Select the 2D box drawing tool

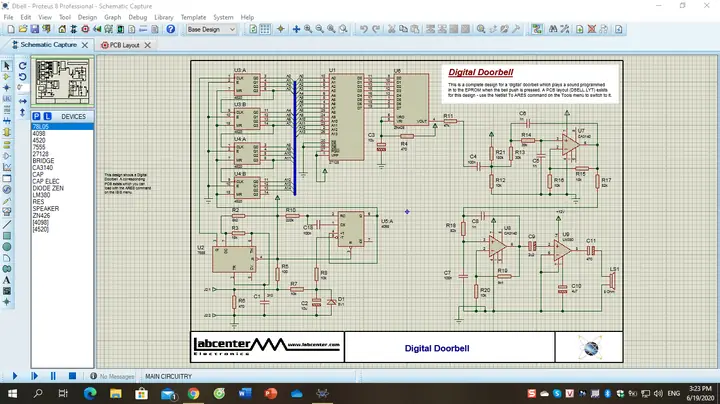pos(7,236)
